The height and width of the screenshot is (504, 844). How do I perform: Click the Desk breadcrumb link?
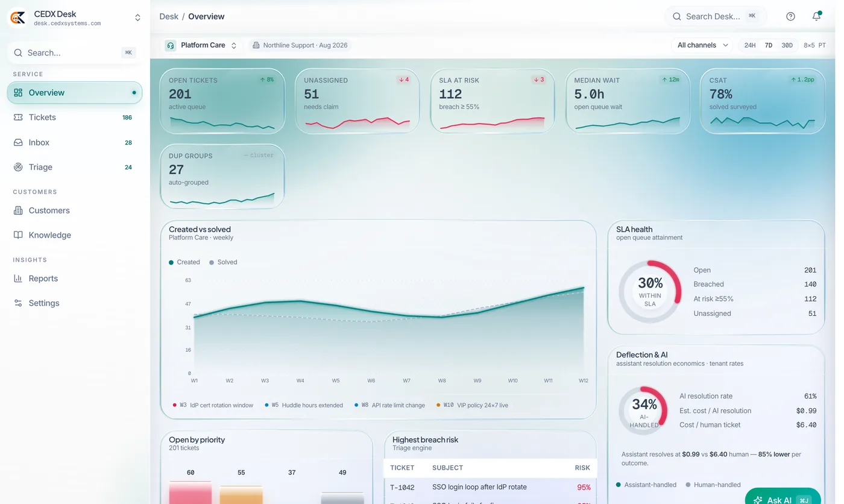pyautogui.click(x=169, y=16)
